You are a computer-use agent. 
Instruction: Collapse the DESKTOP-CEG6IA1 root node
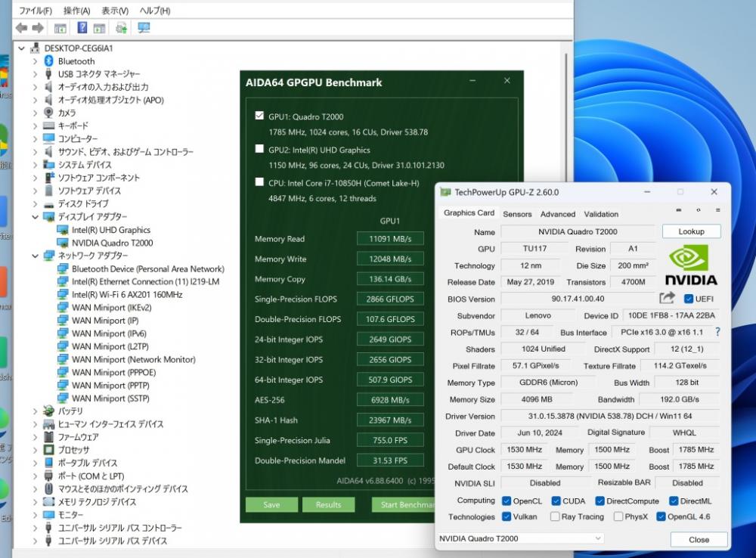pos(21,48)
